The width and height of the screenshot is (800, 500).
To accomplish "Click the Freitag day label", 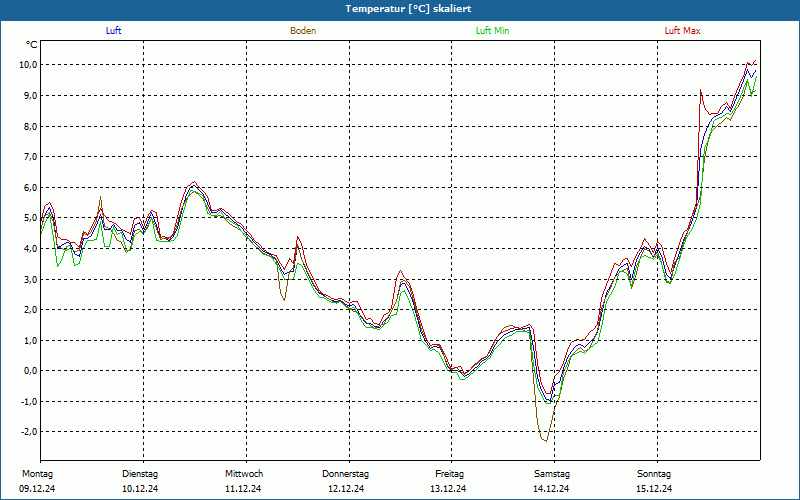I will click(x=449, y=474).
